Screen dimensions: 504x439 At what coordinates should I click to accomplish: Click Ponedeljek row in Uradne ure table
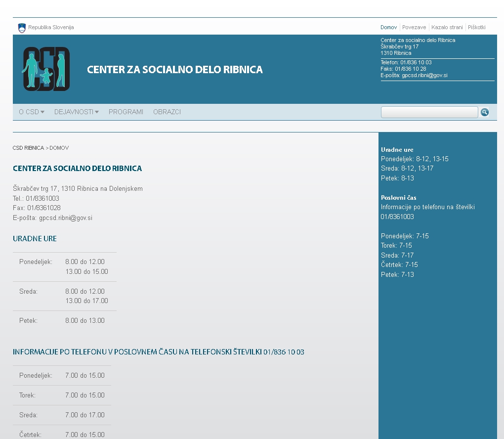click(65, 267)
